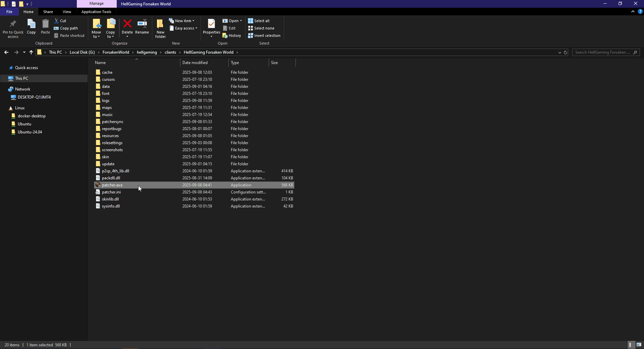This screenshot has height=349, width=644.
Task: Open the View ribbon tab
Action: click(x=67, y=12)
